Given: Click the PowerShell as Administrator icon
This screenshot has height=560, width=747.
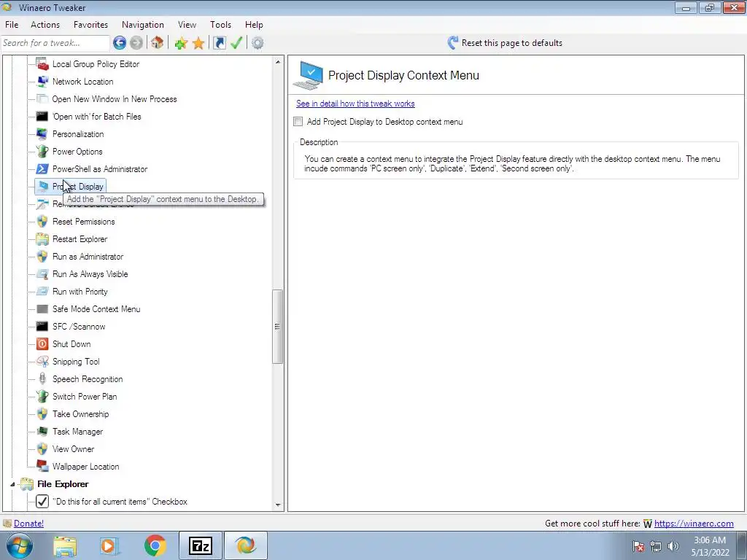Looking at the screenshot, I should [42, 169].
